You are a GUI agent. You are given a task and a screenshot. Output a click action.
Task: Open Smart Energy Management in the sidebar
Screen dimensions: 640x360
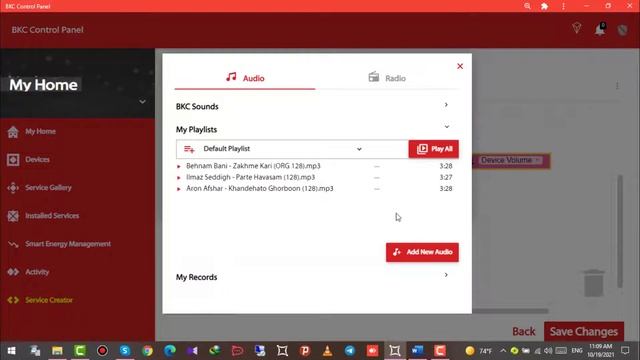click(x=68, y=244)
